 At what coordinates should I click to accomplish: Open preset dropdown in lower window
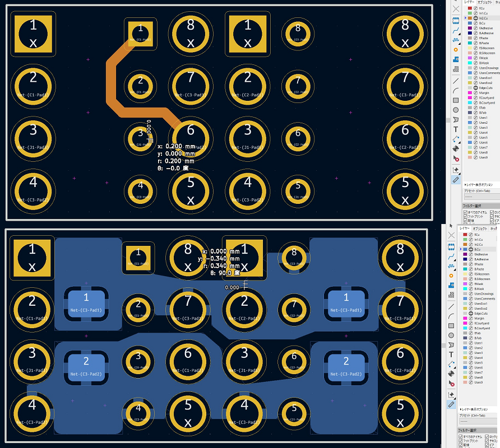477,421
